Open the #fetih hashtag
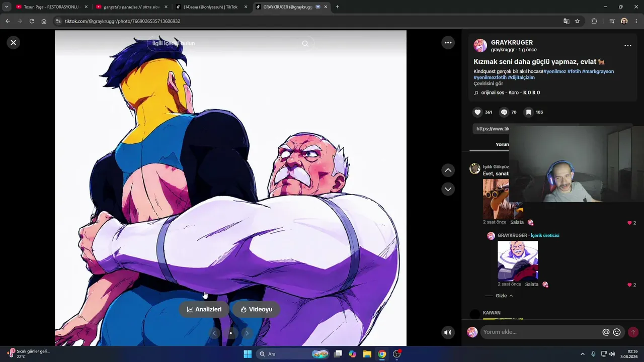This screenshot has width=644, height=362. point(574,71)
